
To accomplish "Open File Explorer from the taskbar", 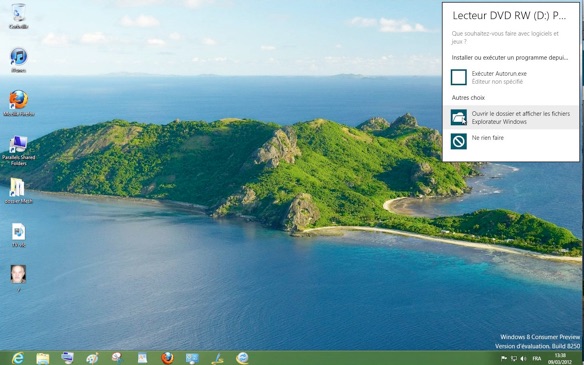I will pyautogui.click(x=42, y=358).
